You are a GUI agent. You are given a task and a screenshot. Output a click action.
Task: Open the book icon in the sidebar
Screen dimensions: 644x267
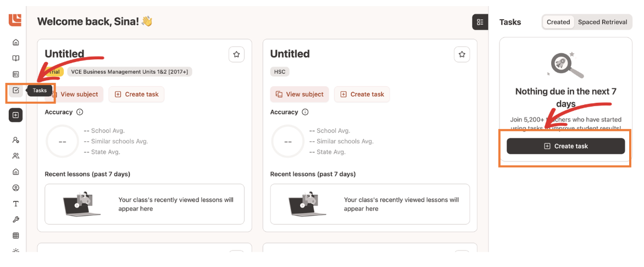click(16, 58)
